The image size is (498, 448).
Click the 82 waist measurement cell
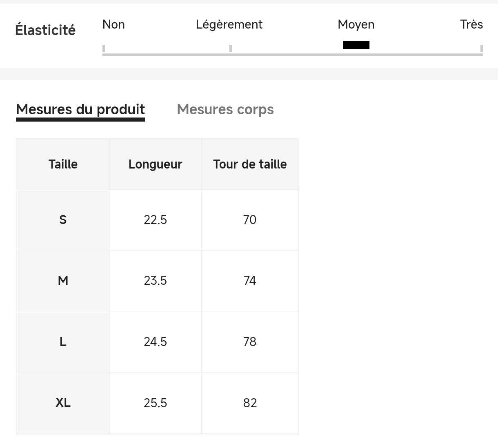(x=250, y=403)
